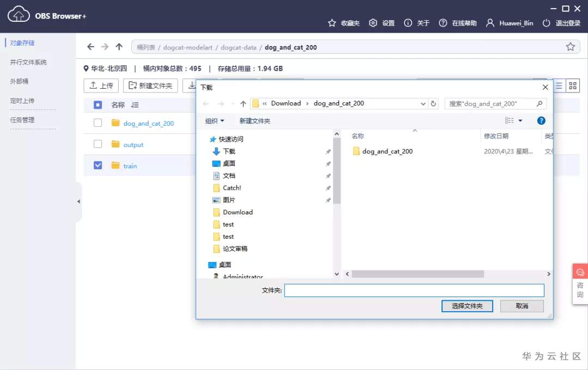Click chevron between Download and dog_and_cat_200
The image size is (588, 370).
pyautogui.click(x=307, y=103)
